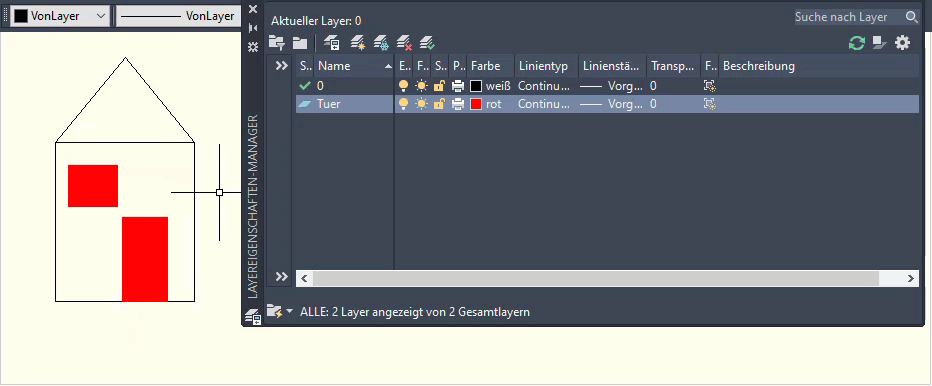Open black color swatch of layer 0
The width and height of the screenshot is (932, 386).
[x=476, y=86]
